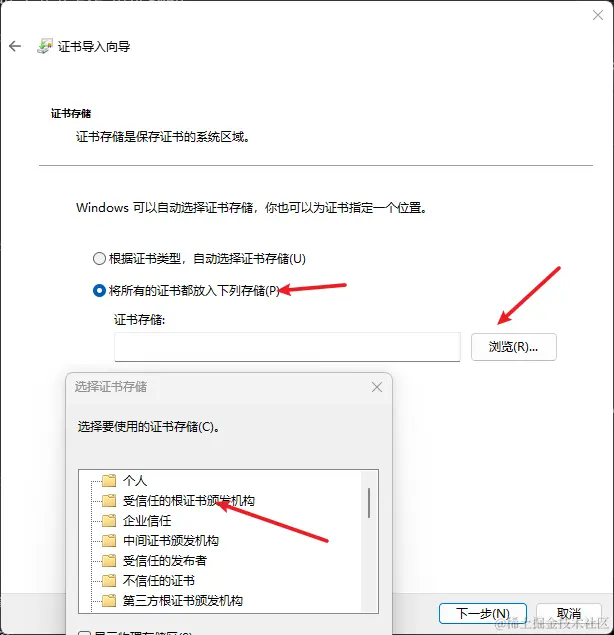Choose 中间证书颁发机构 from the store list
Screen dimensions: 614x635
171,541
